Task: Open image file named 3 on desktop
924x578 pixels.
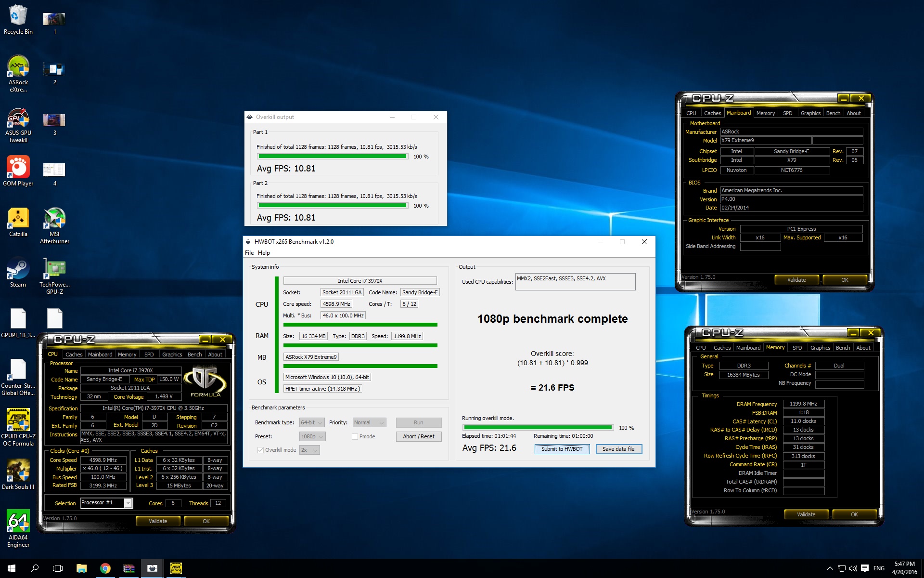Action: tap(54, 124)
